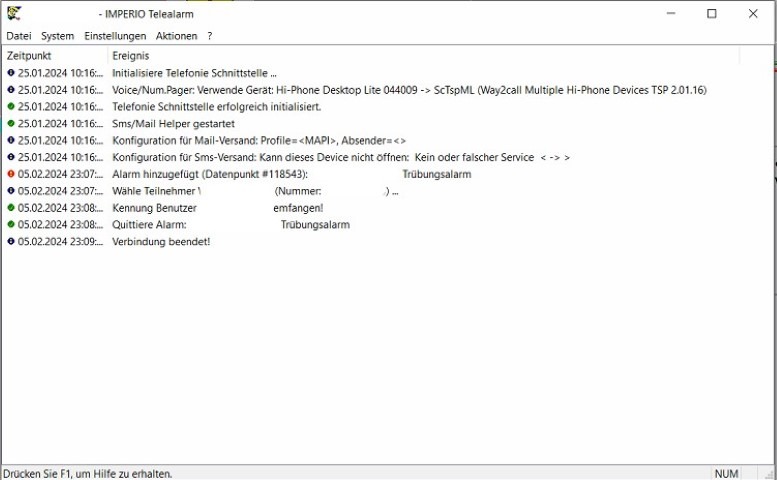Click the Ereignis column header
The height and width of the screenshot is (480, 777).
130,56
